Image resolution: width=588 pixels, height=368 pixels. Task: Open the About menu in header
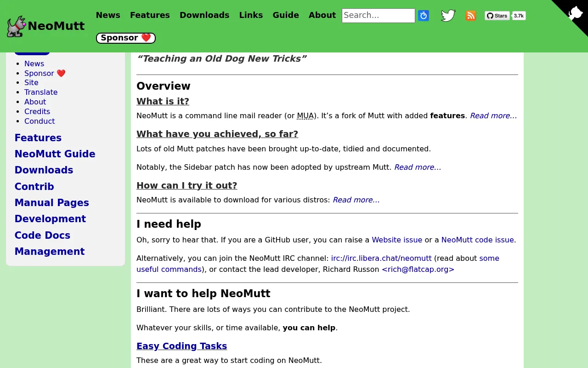coord(322,15)
